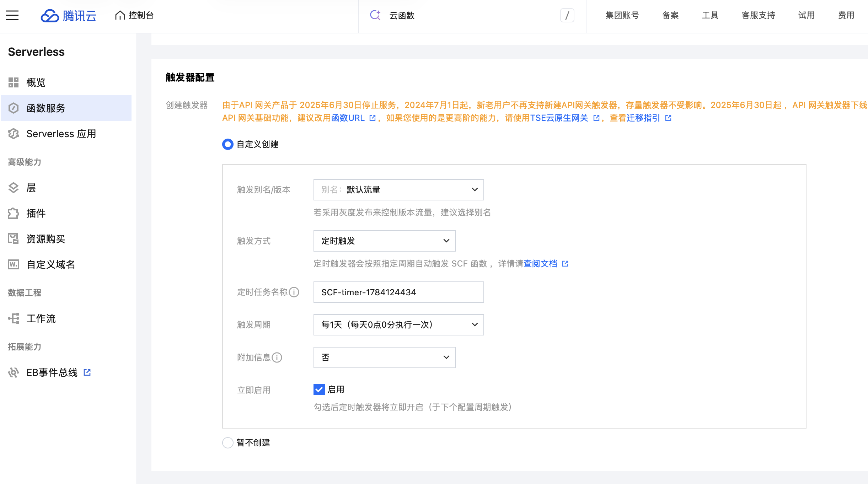This screenshot has height=484, width=868.
Task: Open the 附加信息 dropdown showing 否
Action: coord(384,357)
